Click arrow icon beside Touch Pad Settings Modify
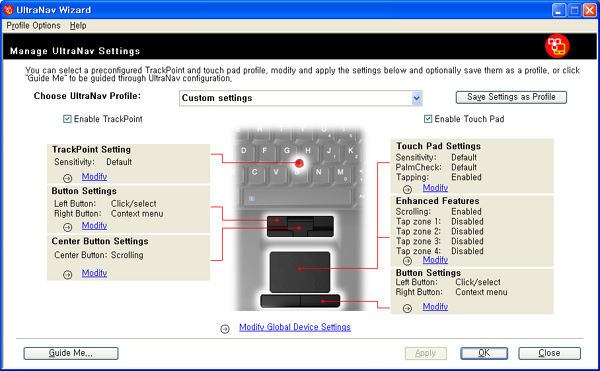This screenshot has height=371, width=600. [408, 189]
